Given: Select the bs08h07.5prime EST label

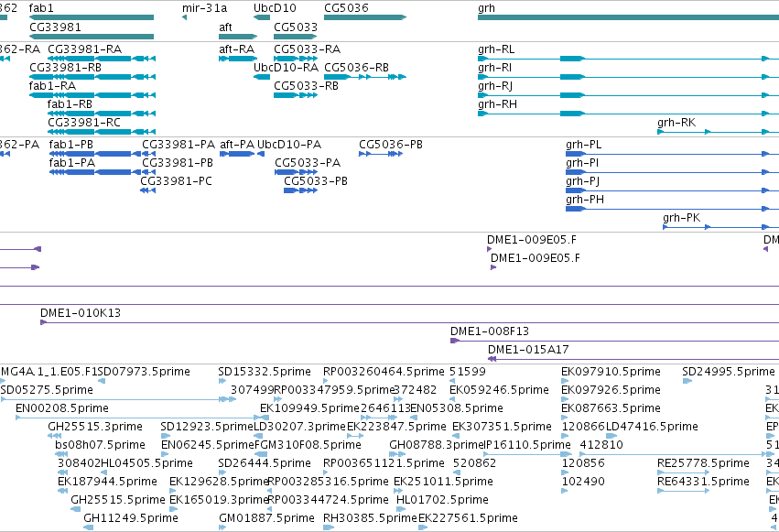Looking at the screenshot, I should click(x=101, y=445).
